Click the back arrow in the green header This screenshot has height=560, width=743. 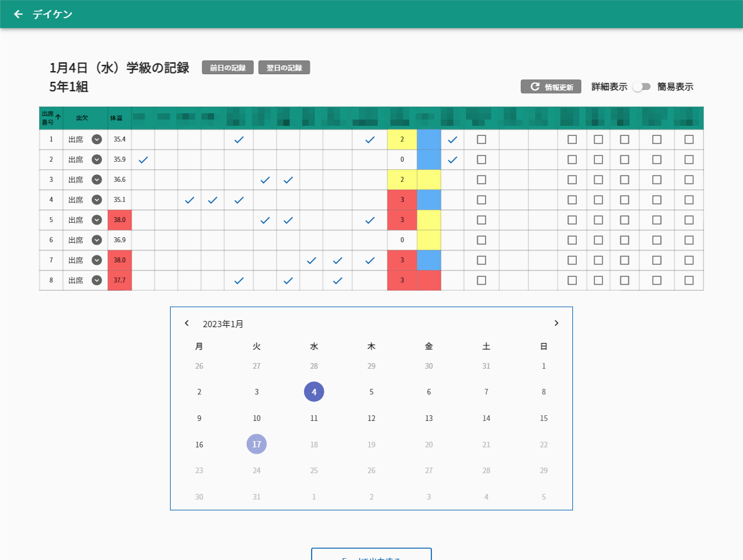(18, 14)
